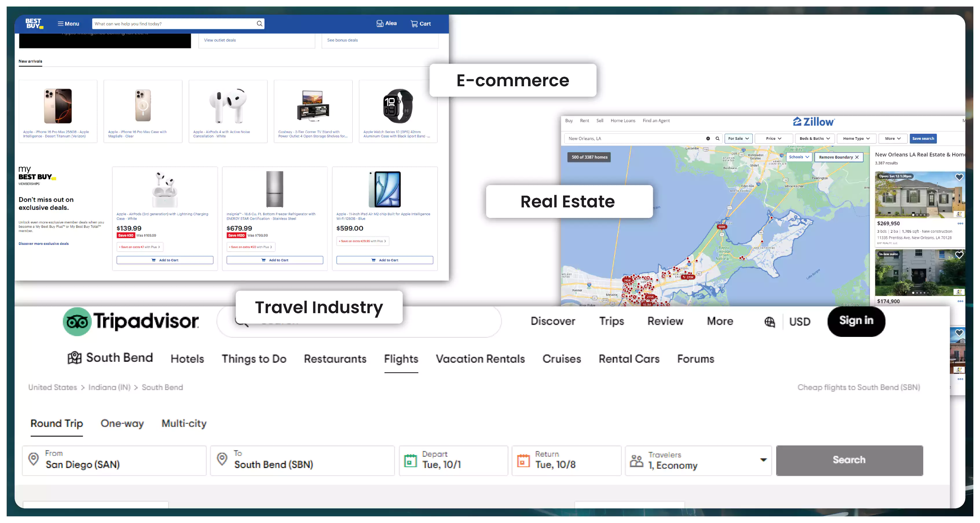
Task: Open the Price filter dropdown
Action: [x=773, y=138]
